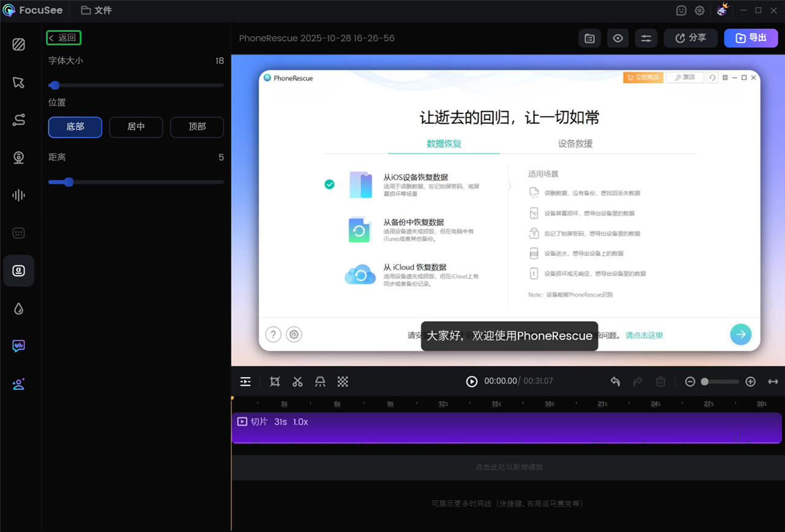The image size is (785, 532).
Task: Open the webcam settings panel in the sidebar
Action: point(18,158)
